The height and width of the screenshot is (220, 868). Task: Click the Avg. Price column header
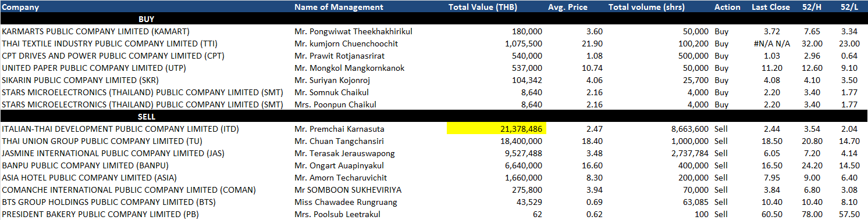[x=568, y=7]
